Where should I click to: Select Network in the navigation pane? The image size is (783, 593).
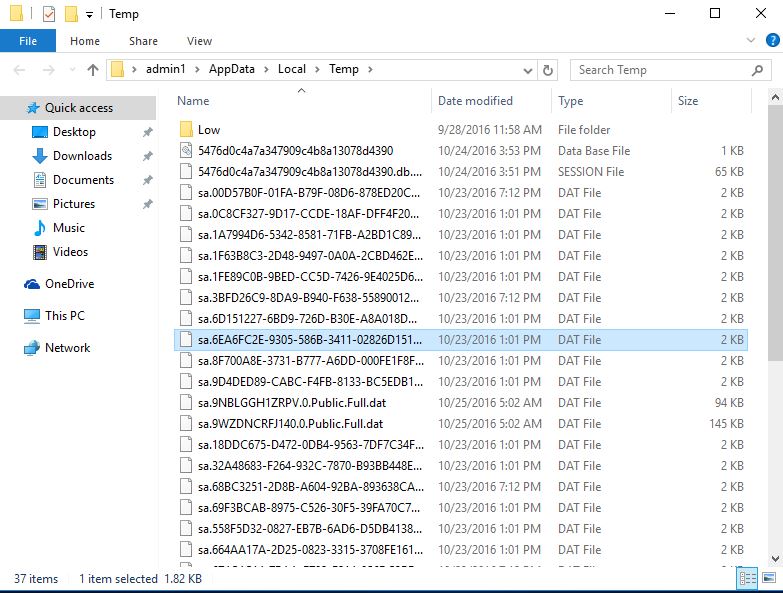(67, 347)
